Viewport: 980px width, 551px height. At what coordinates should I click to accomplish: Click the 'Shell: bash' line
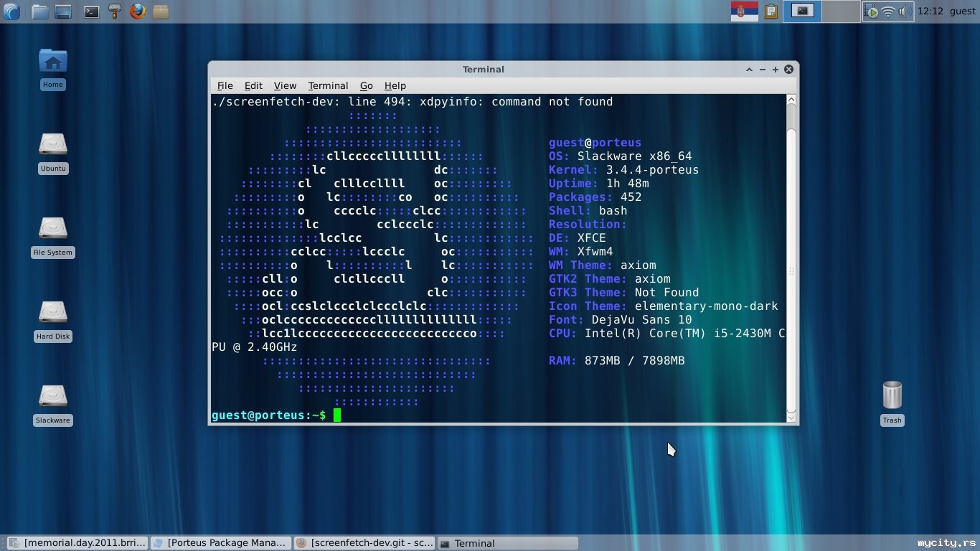point(588,211)
